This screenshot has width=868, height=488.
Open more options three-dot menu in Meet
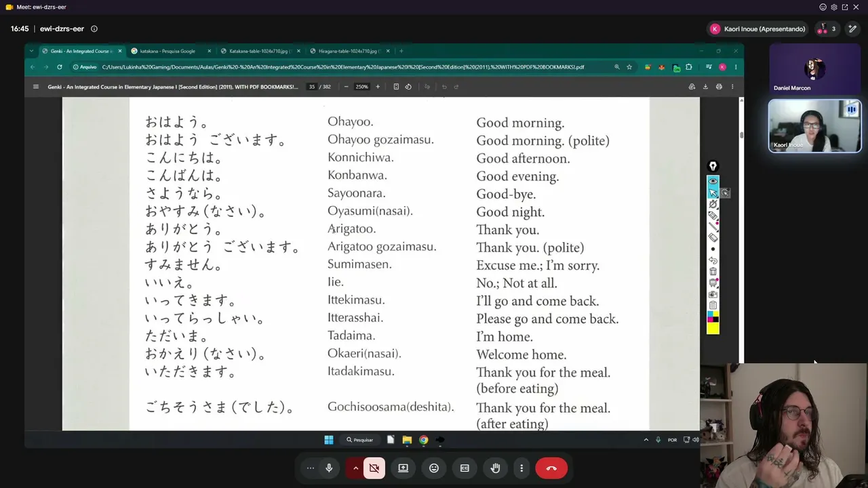pos(521,468)
